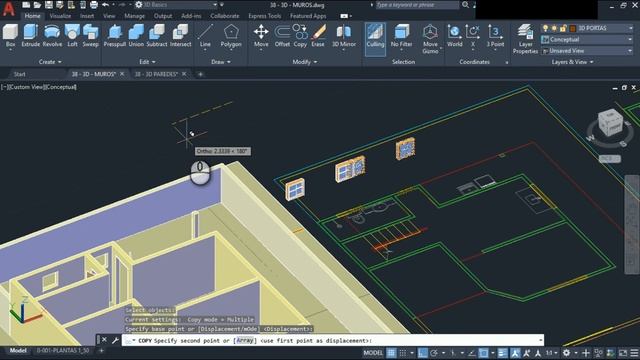Click the Move Gizmo icon

[430, 39]
